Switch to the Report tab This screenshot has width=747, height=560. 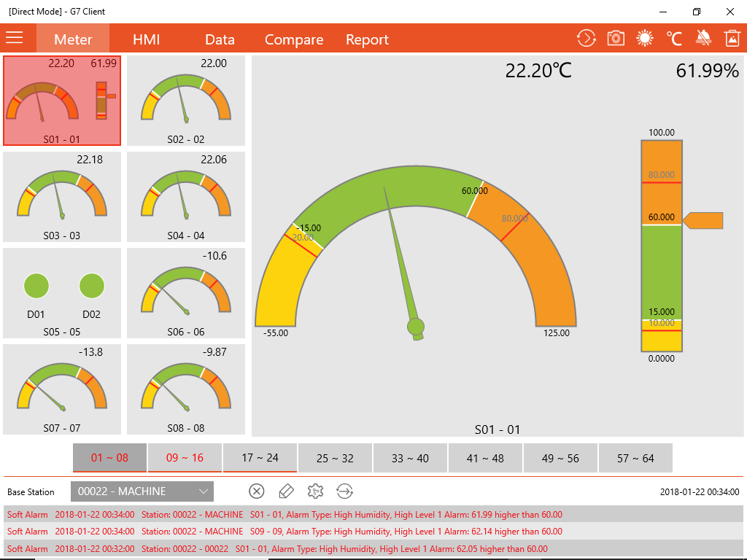367,40
